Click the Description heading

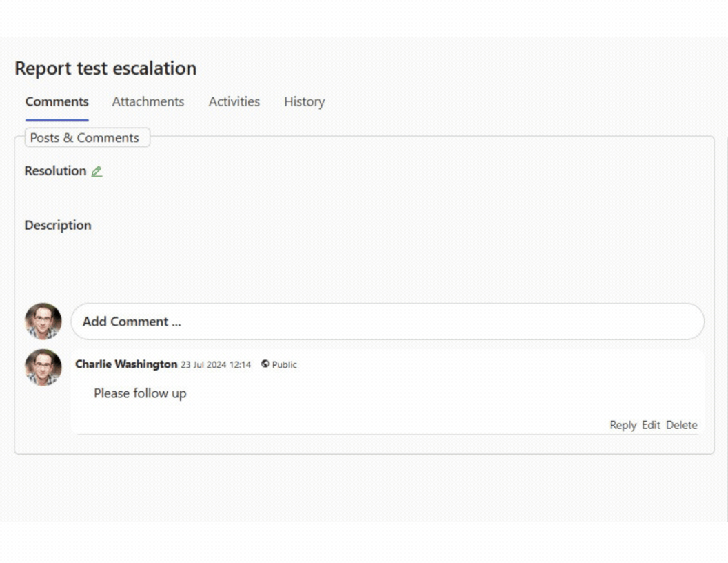[58, 226]
